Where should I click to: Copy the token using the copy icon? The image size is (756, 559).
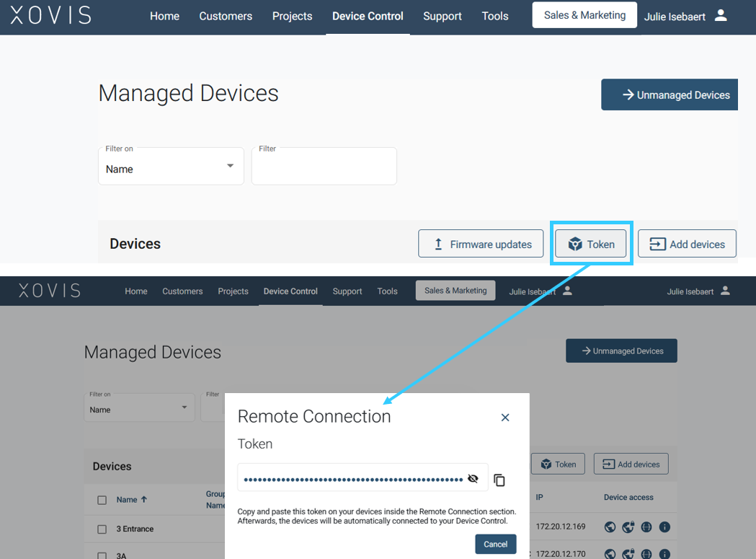(499, 480)
